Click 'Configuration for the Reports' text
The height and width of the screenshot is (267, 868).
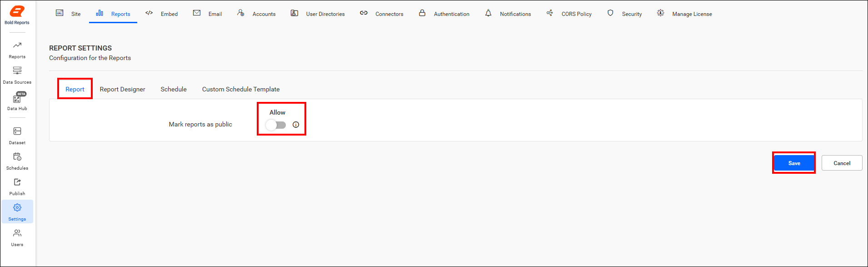(x=90, y=58)
